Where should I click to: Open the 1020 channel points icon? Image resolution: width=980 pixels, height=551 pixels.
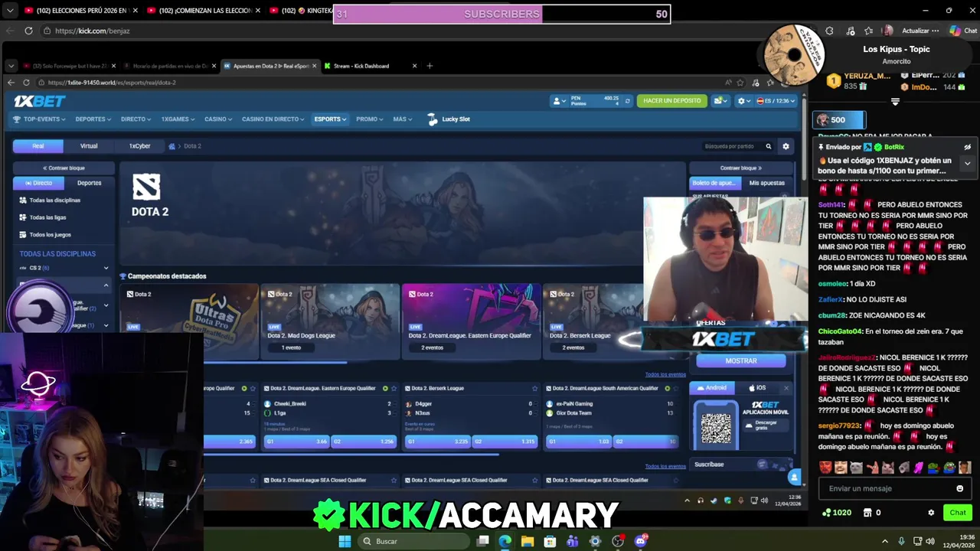tap(826, 513)
